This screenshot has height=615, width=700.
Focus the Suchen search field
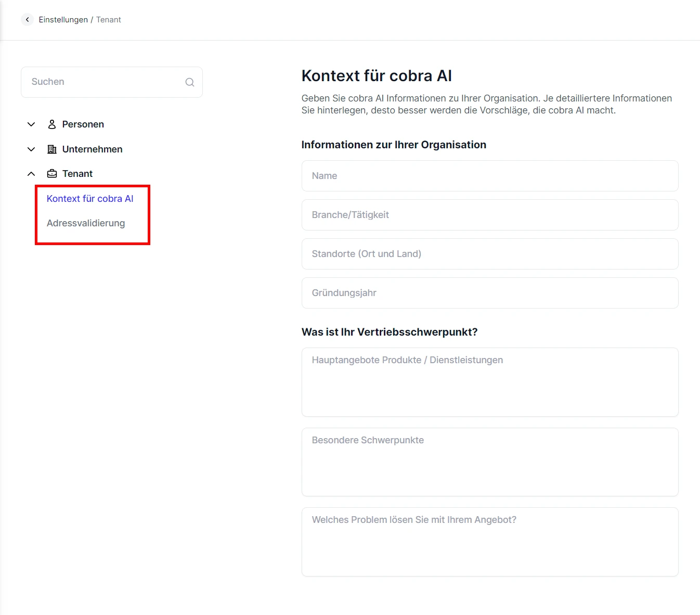tap(104, 82)
